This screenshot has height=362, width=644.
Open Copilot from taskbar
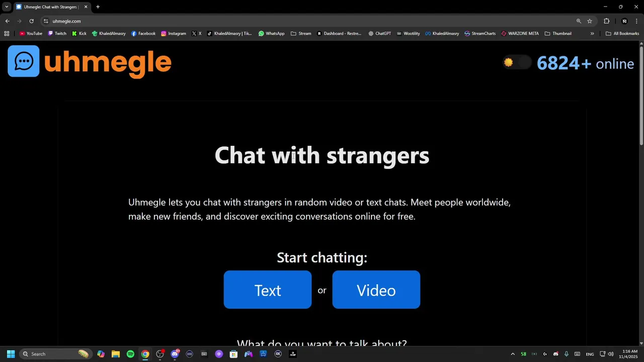click(x=101, y=354)
